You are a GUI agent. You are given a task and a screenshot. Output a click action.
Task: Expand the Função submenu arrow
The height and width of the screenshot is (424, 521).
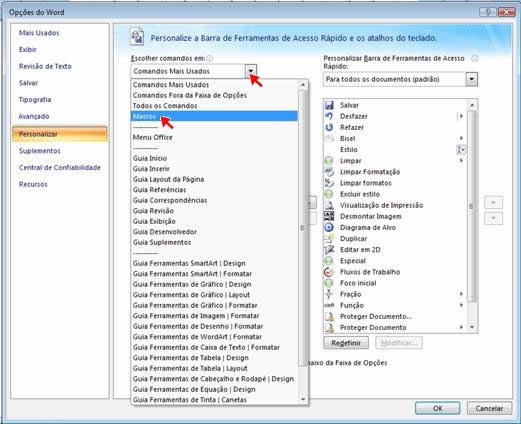(461, 305)
